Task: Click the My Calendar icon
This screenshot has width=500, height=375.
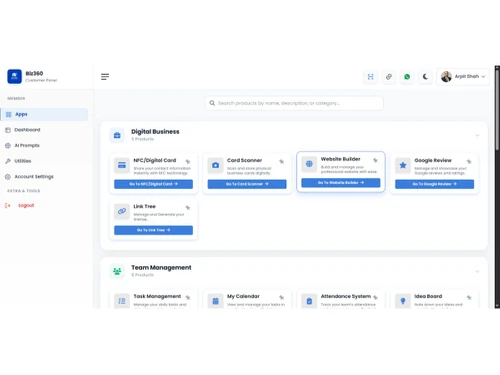Action: tap(216, 301)
